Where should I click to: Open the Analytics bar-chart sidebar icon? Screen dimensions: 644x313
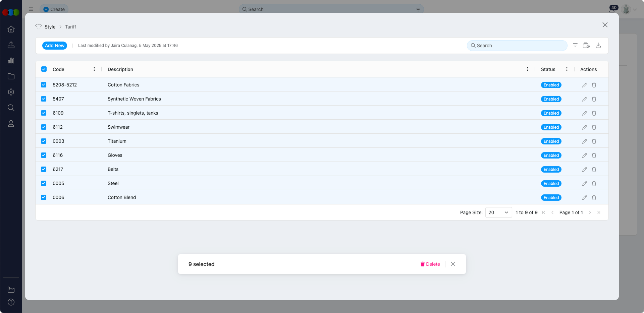[11, 61]
